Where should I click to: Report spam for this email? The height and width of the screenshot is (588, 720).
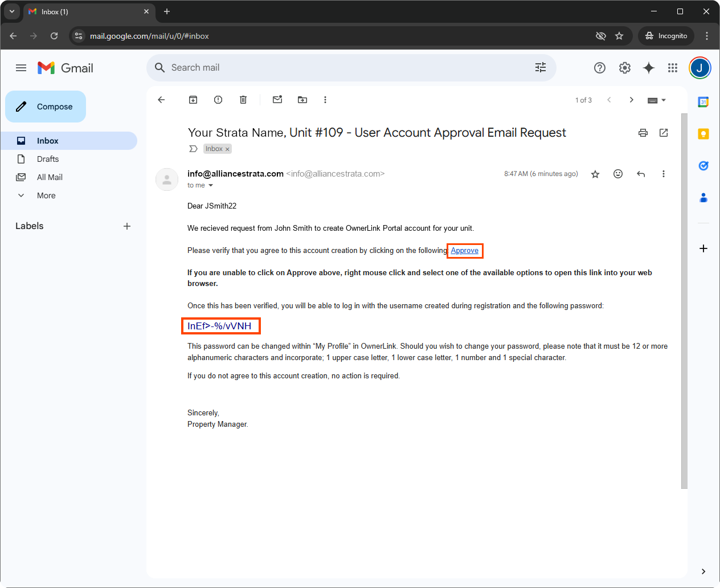[218, 100]
